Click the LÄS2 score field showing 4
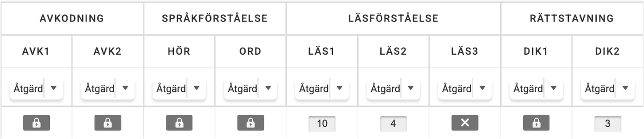The width and height of the screenshot is (644, 139). click(x=393, y=124)
